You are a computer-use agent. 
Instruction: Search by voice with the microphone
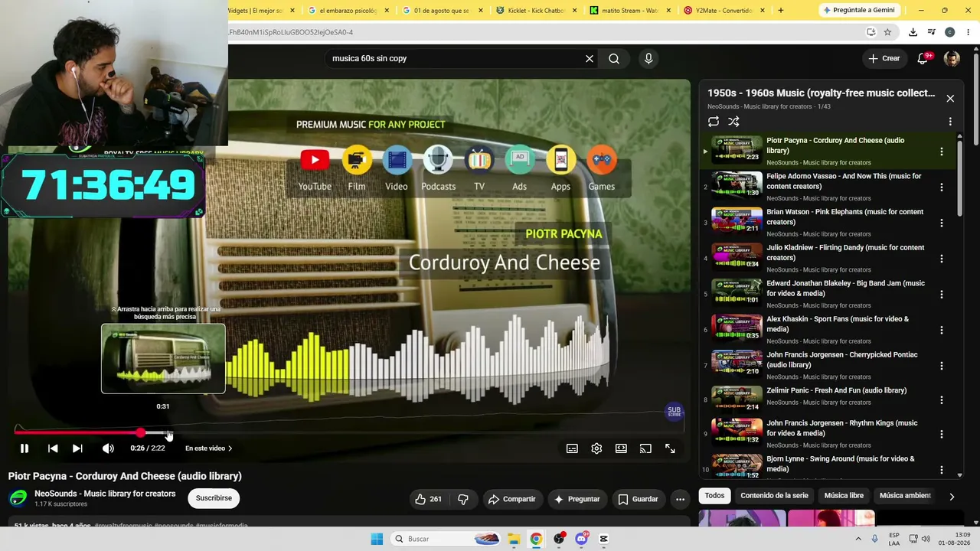648,59
